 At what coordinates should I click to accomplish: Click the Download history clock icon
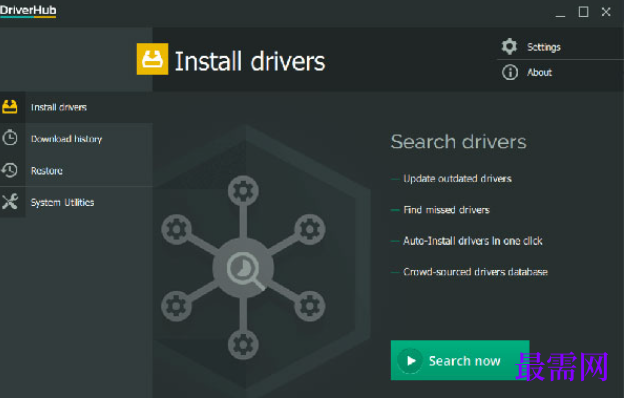coord(10,138)
